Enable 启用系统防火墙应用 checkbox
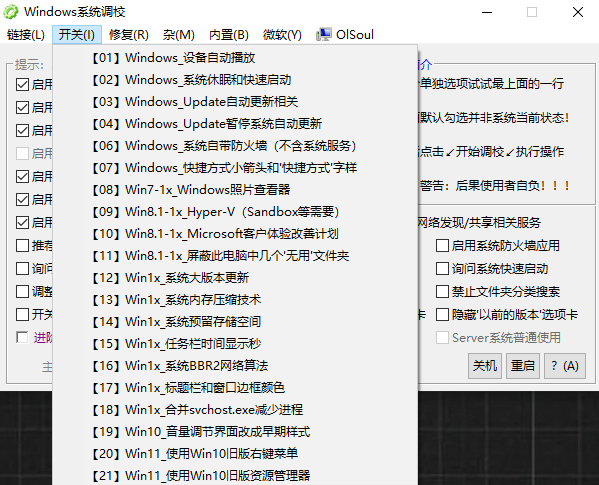599x485 pixels. tap(442, 246)
